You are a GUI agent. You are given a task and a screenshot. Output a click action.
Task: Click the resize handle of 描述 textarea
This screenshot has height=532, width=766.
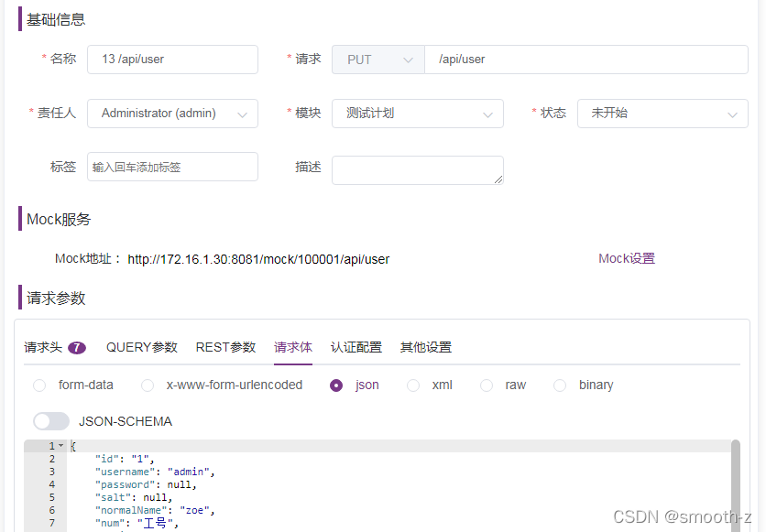coord(498,179)
